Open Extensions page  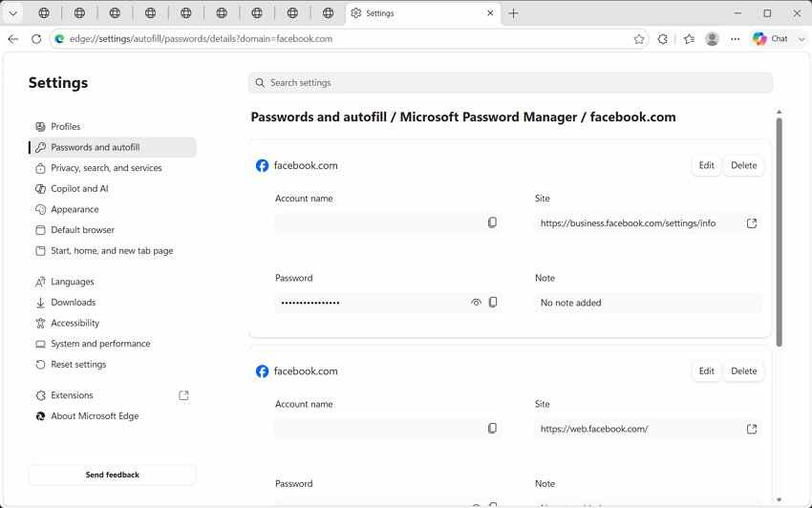coord(113,395)
